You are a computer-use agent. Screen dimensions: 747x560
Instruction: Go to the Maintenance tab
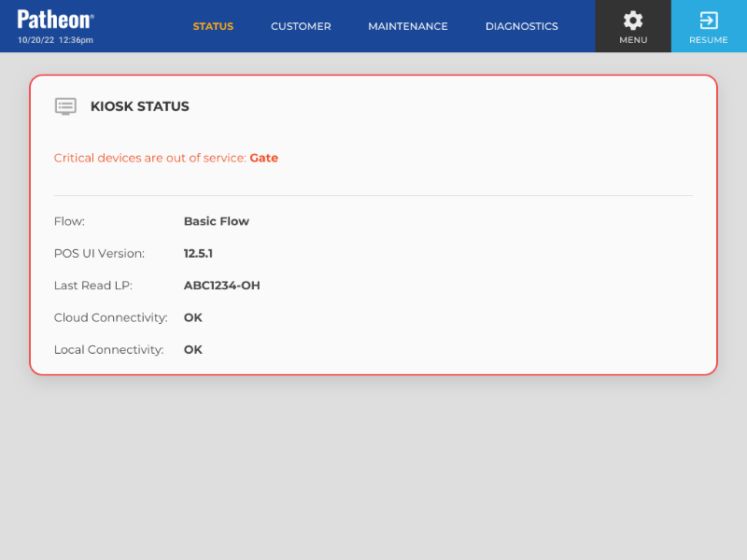pyautogui.click(x=408, y=26)
